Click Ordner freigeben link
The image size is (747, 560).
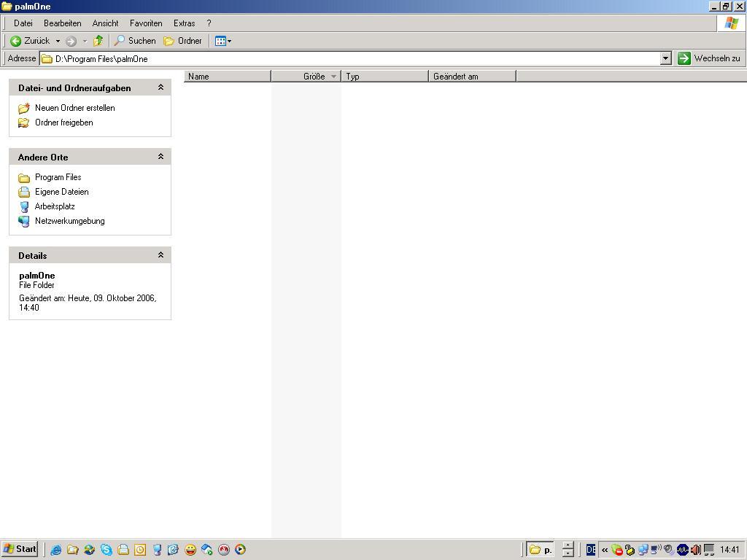coord(64,122)
